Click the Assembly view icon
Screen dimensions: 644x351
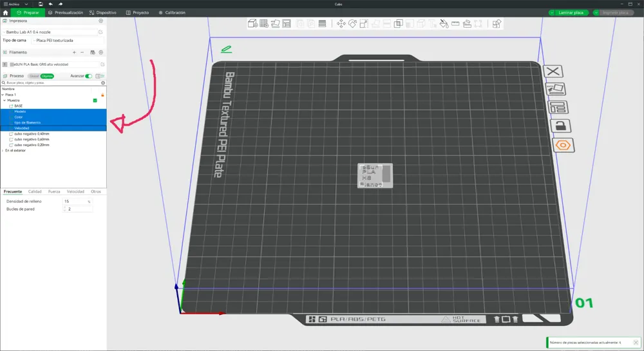click(497, 23)
